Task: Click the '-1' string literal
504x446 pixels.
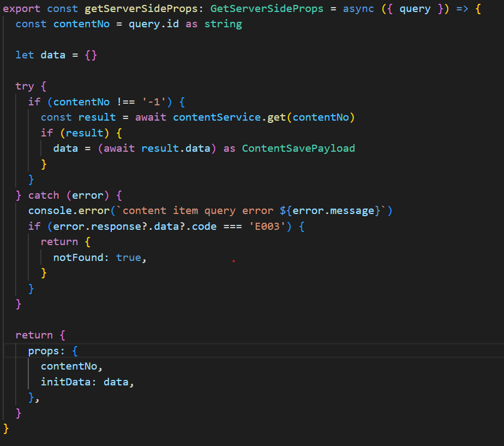Action: pyautogui.click(x=154, y=102)
